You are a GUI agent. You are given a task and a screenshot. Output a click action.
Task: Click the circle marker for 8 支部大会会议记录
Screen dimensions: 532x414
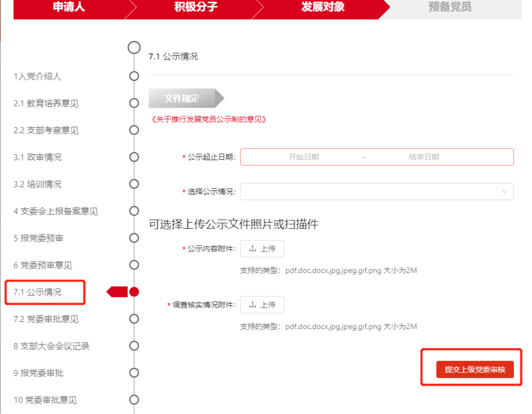pos(134,346)
